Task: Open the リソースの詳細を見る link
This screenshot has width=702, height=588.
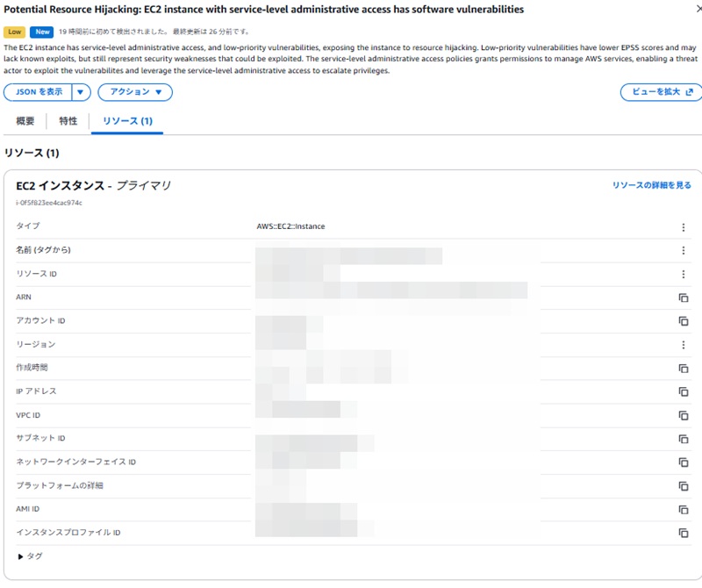Action: click(651, 186)
